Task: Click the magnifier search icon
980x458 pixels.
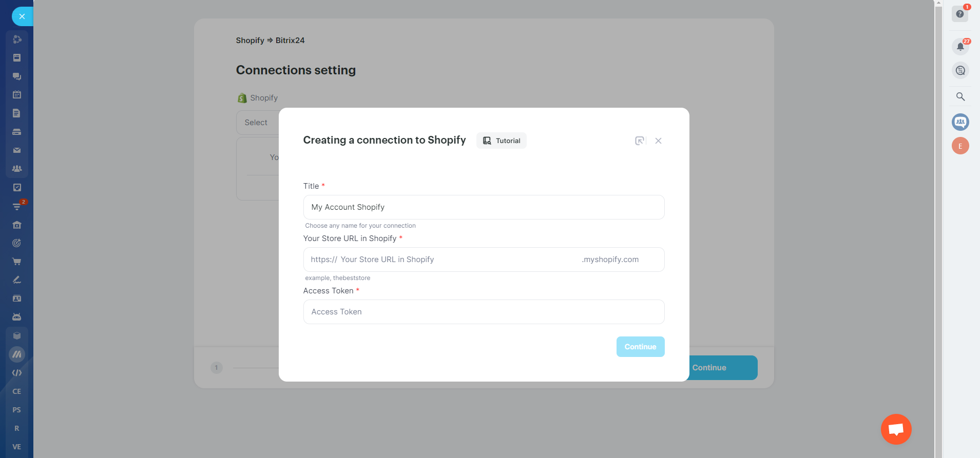Action: tap(960, 96)
